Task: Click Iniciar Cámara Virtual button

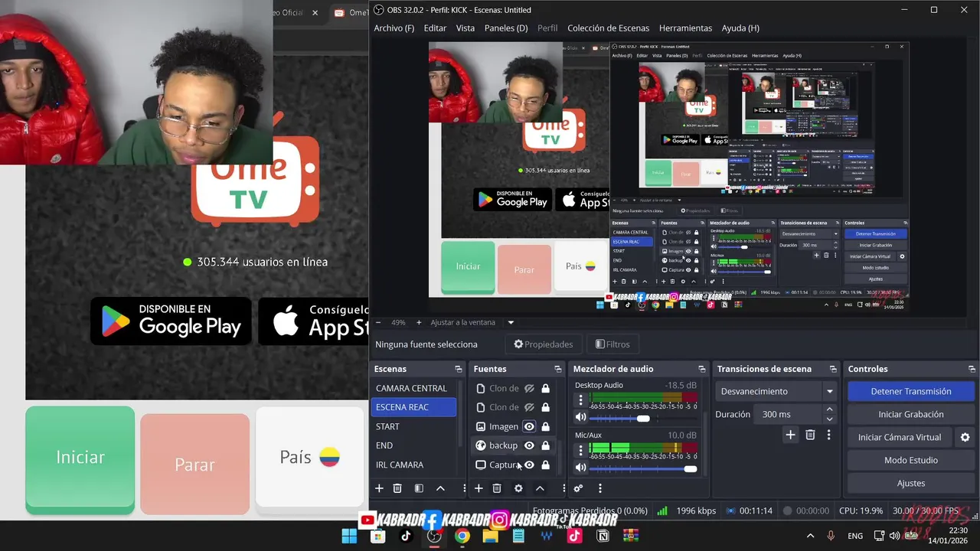Action: coord(900,437)
